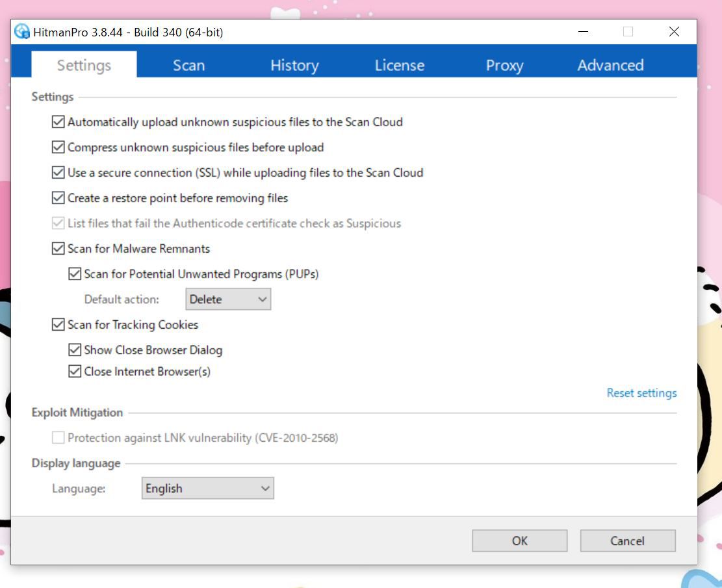Toggle Create a restore point before removing files
The width and height of the screenshot is (722, 588).
pos(58,198)
